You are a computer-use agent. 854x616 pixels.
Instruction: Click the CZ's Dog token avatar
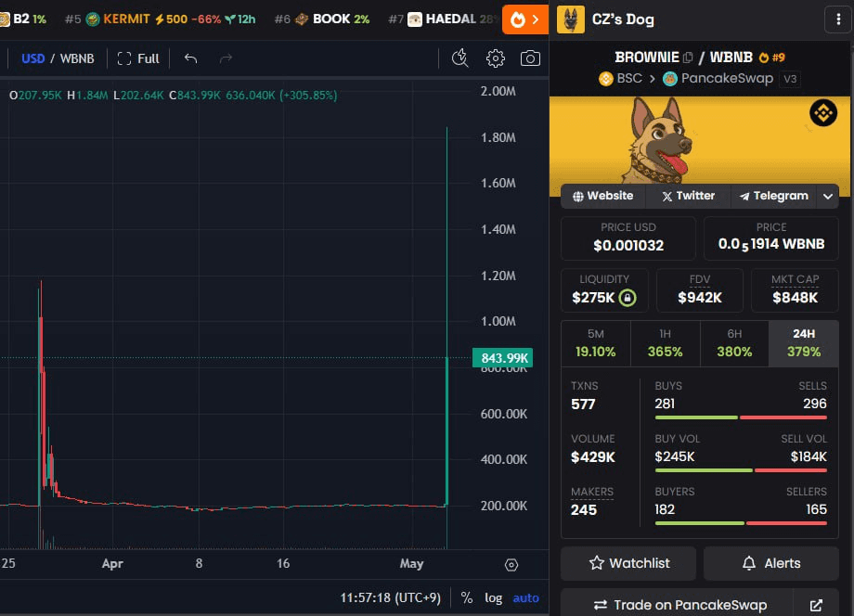[570, 19]
